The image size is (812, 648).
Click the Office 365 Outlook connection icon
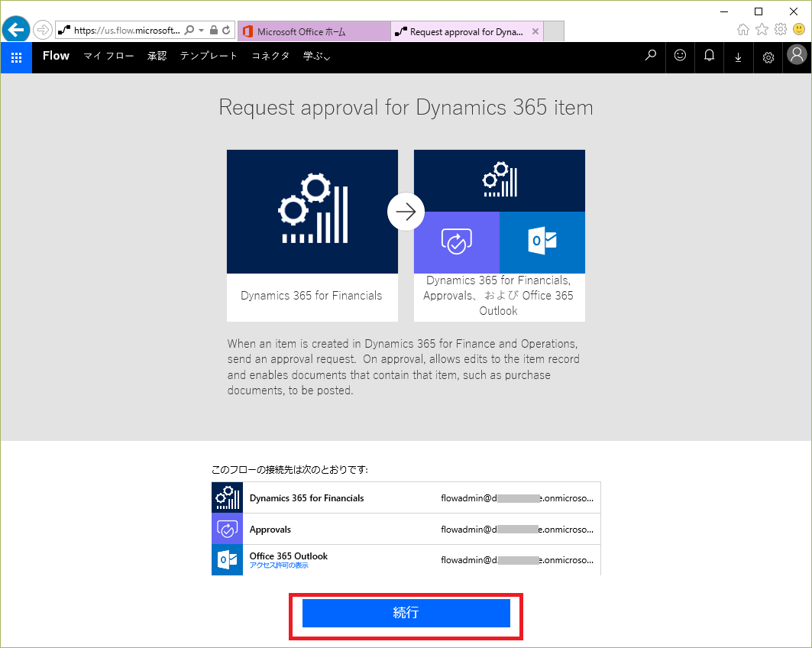click(228, 560)
